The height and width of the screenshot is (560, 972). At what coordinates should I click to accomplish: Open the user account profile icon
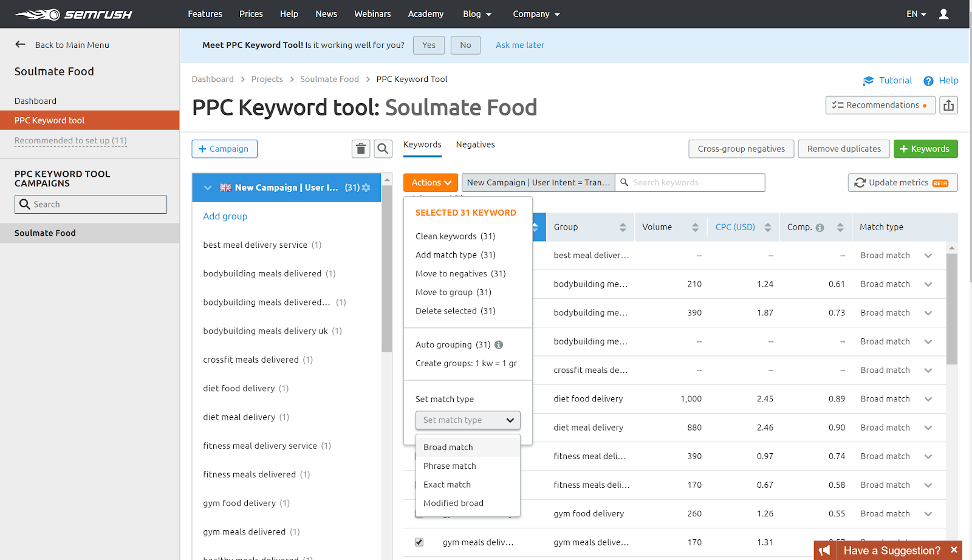pyautogui.click(x=943, y=14)
